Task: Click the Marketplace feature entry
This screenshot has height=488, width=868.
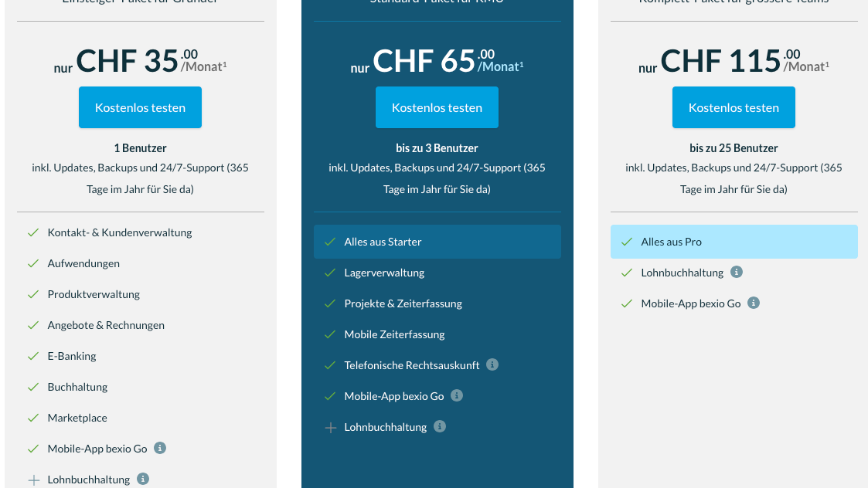Action: 77,419
